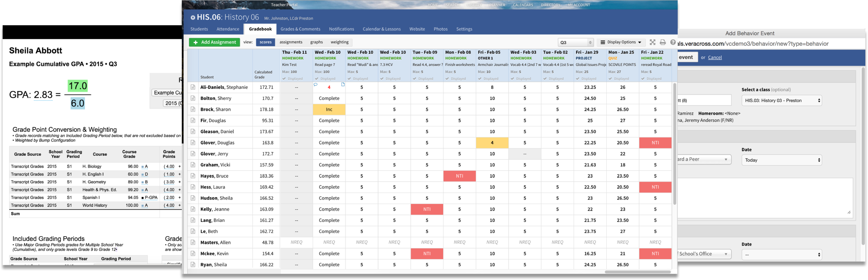Open report icon for Allen Masters
Screen dimensions: 868x280
193,242
